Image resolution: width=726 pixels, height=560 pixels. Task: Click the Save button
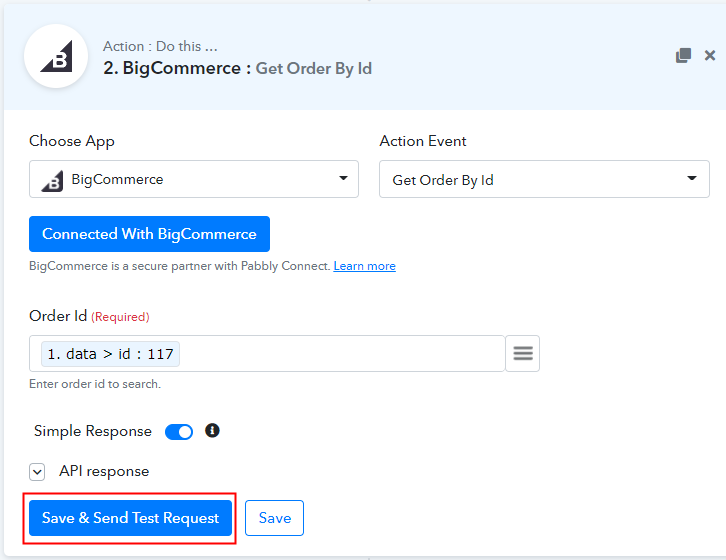(275, 518)
